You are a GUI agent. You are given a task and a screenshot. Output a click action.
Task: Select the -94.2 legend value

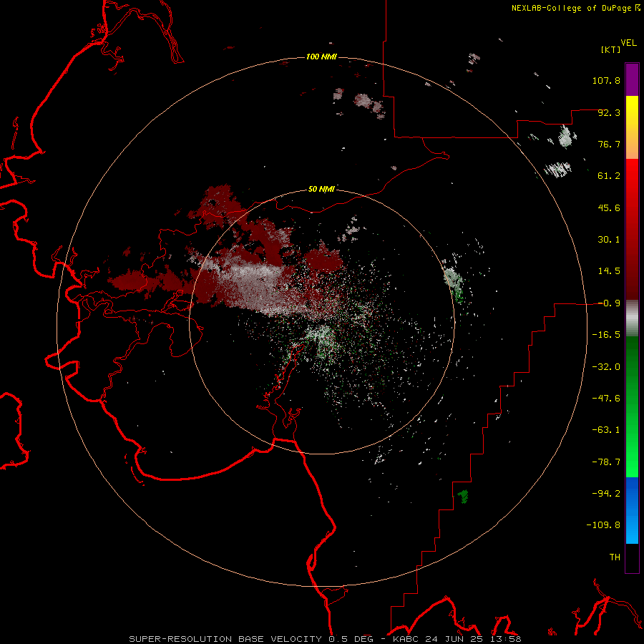click(606, 494)
